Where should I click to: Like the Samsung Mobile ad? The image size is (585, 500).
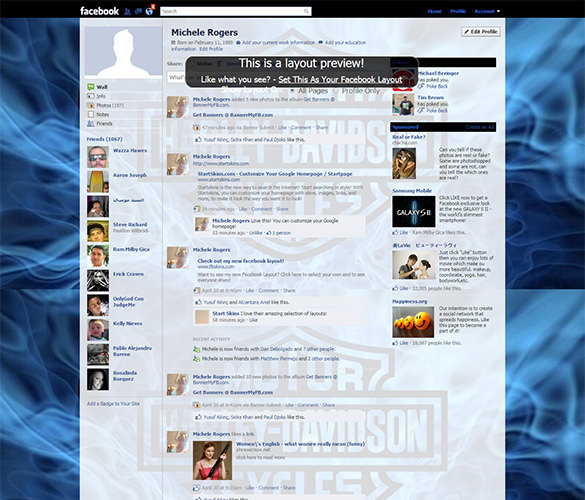404,232
